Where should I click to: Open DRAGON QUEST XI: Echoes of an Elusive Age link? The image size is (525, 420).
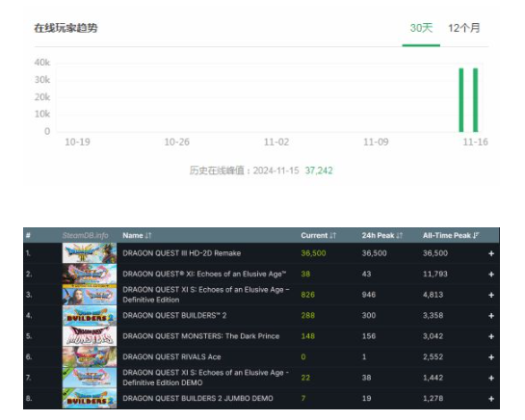tap(204, 274)
